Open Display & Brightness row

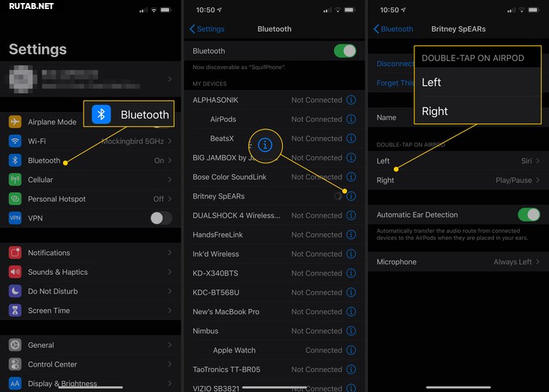pos(90,384)
